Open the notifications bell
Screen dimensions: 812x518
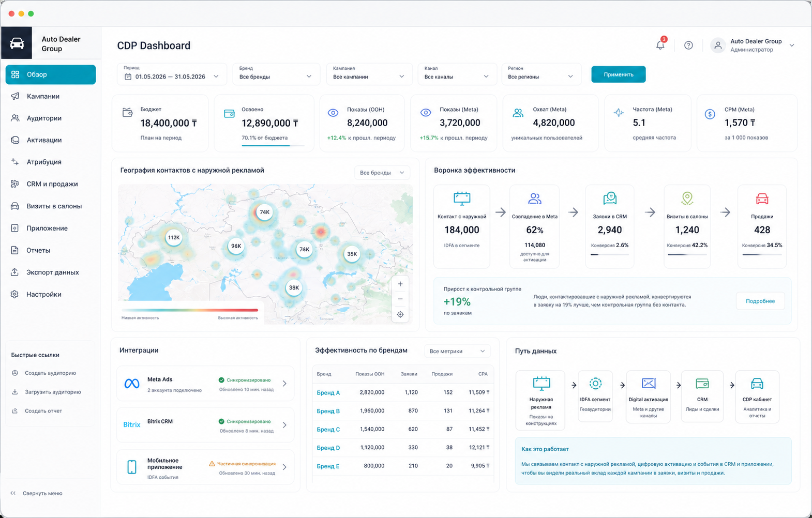coord(660,45)
